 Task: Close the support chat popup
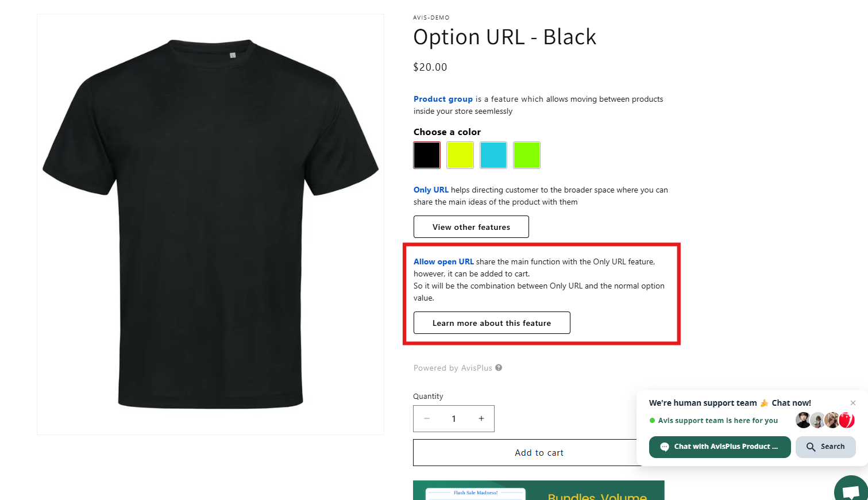pos(853,403)
